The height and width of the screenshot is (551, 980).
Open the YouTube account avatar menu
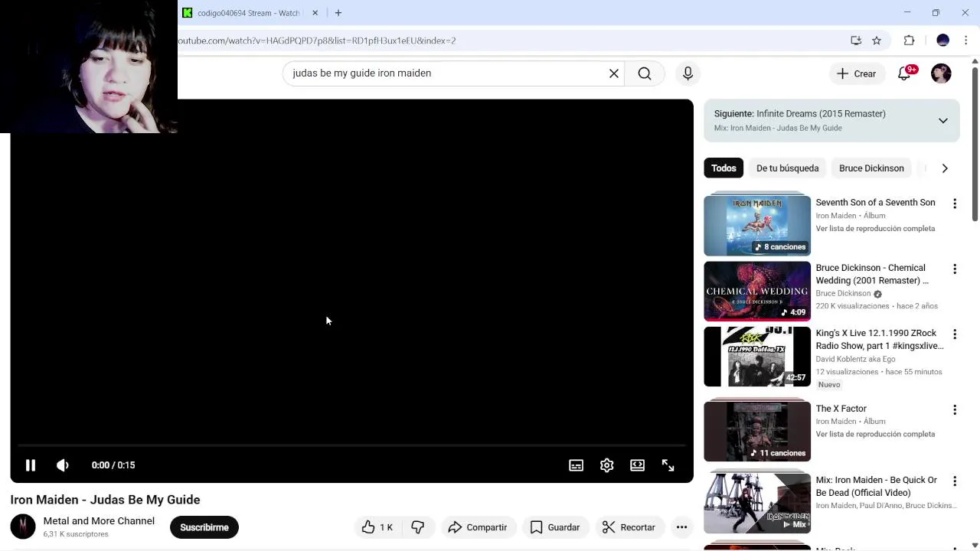[x=941, y=73]
